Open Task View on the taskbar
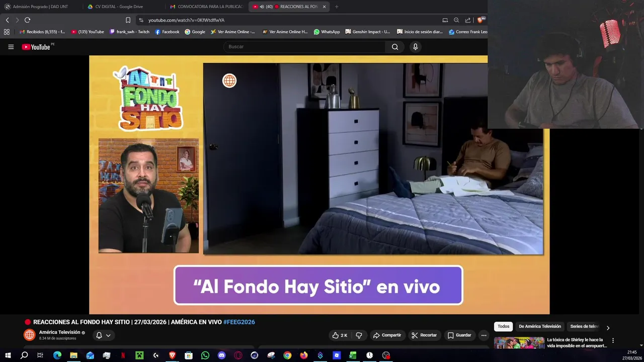This screenshot has width=644, height=362. coord(40,355)
